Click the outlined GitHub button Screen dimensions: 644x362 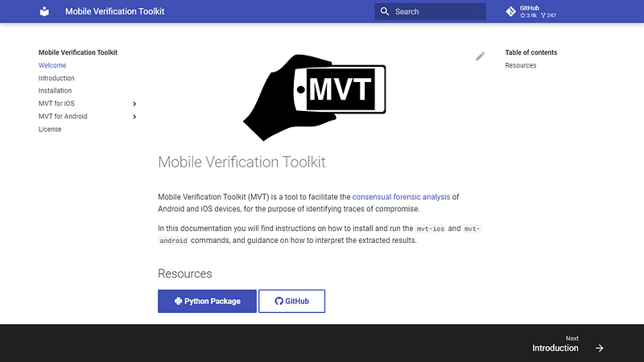pos(291,301)
